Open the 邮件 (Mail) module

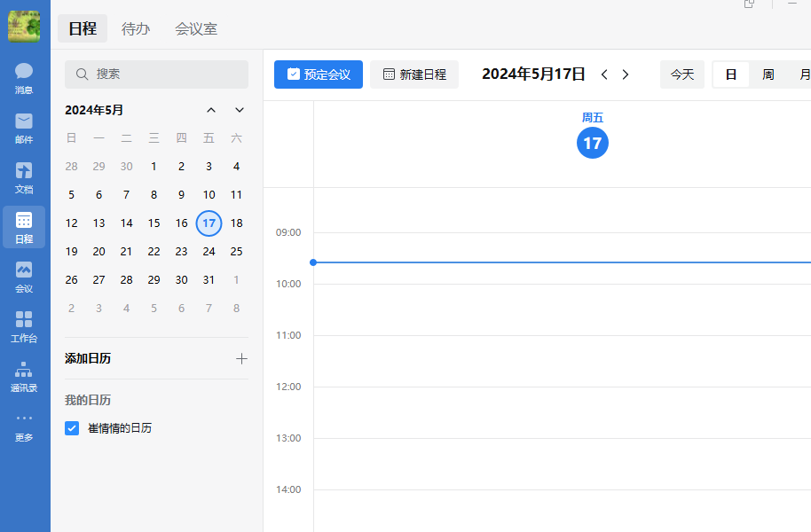pos(24,129)
